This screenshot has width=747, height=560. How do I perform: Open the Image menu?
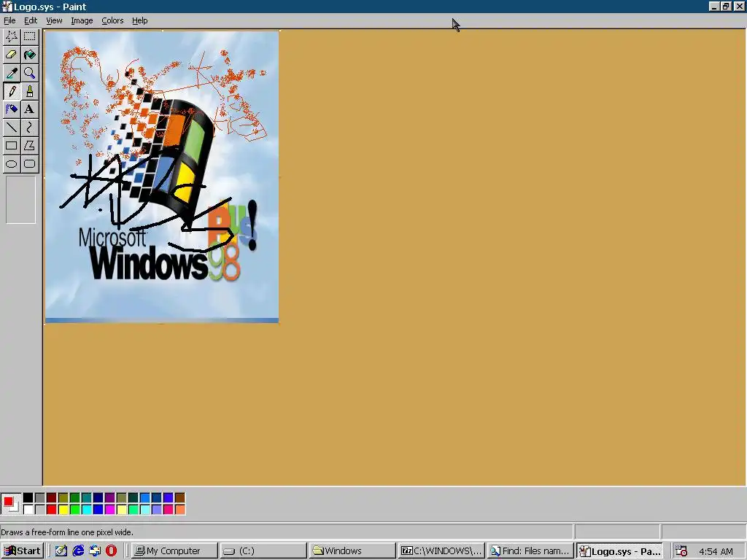click(x=82, y=20)
